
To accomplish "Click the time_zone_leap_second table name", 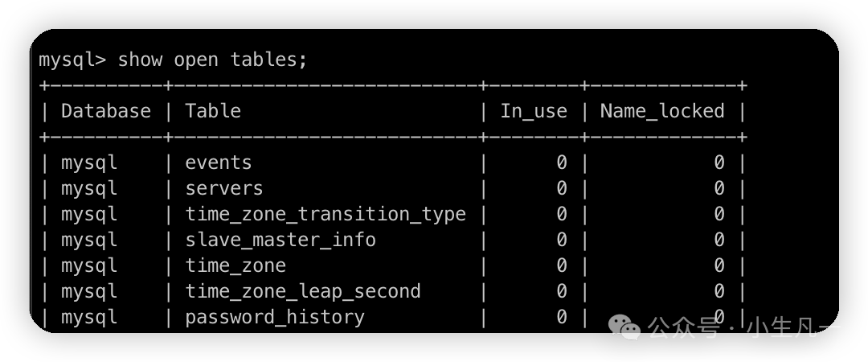I will (x=303, y=291).
